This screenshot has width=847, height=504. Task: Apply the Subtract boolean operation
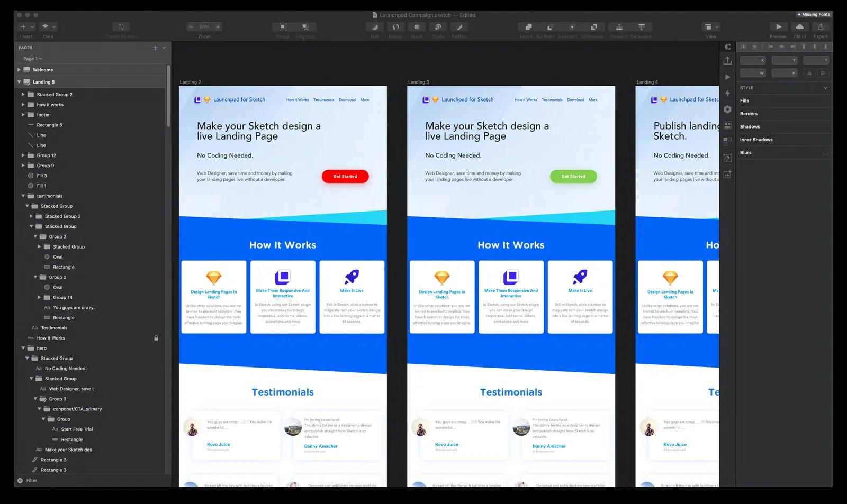click(549, 26)
